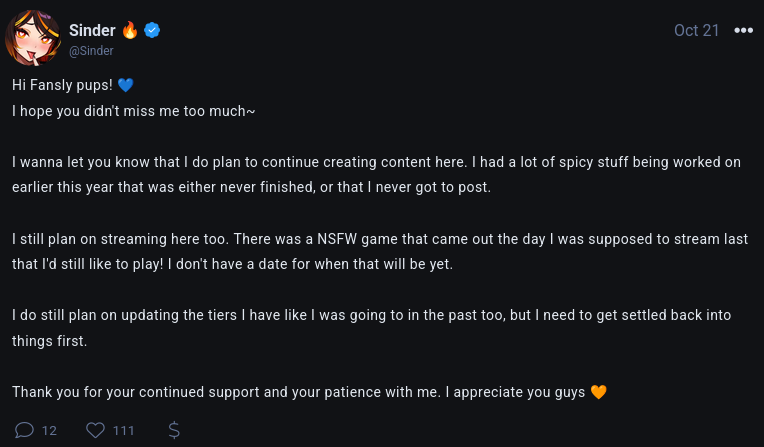Viewport: 764px width, 447px height.
Task: Click the "Thank you for your continued support" line
Action: [298, 392]
